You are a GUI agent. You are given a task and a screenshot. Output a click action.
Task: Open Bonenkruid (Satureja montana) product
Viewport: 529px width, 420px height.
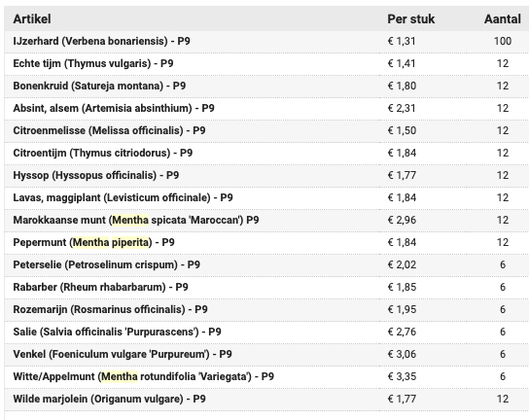tap(99, 86)
